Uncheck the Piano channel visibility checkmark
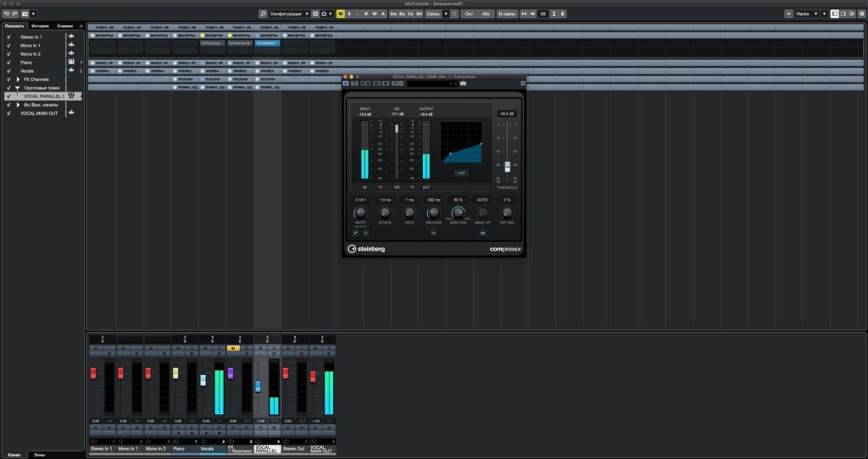The image size is (868, 459). click(8, 63)
